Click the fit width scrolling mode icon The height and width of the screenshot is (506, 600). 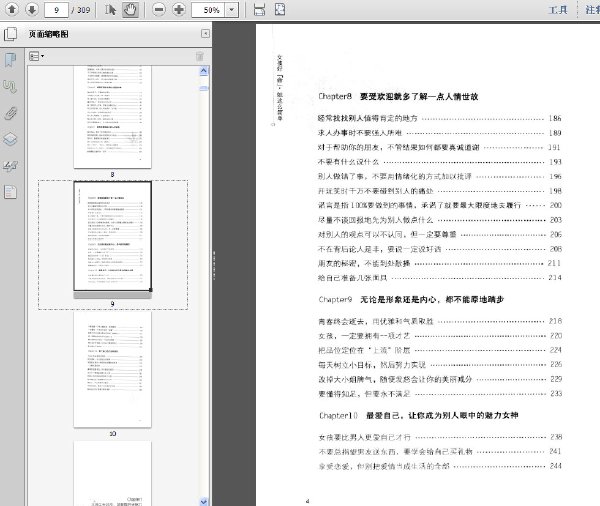[x=259, y=10]
